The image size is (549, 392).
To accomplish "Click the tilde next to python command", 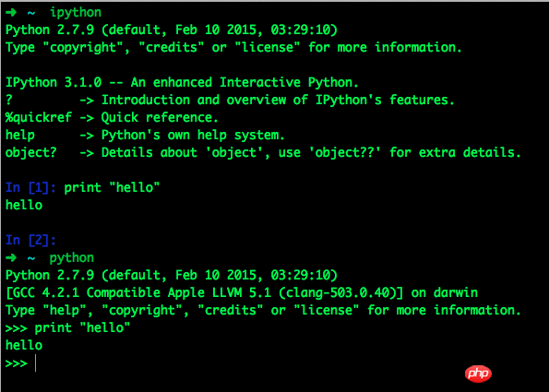I will click(31, 258).
